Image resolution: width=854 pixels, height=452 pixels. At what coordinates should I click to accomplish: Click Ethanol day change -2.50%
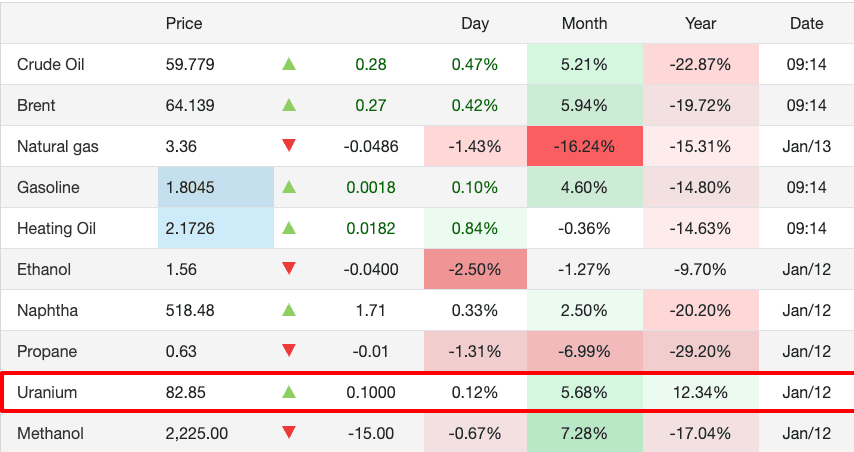click(x=475, y=270)
